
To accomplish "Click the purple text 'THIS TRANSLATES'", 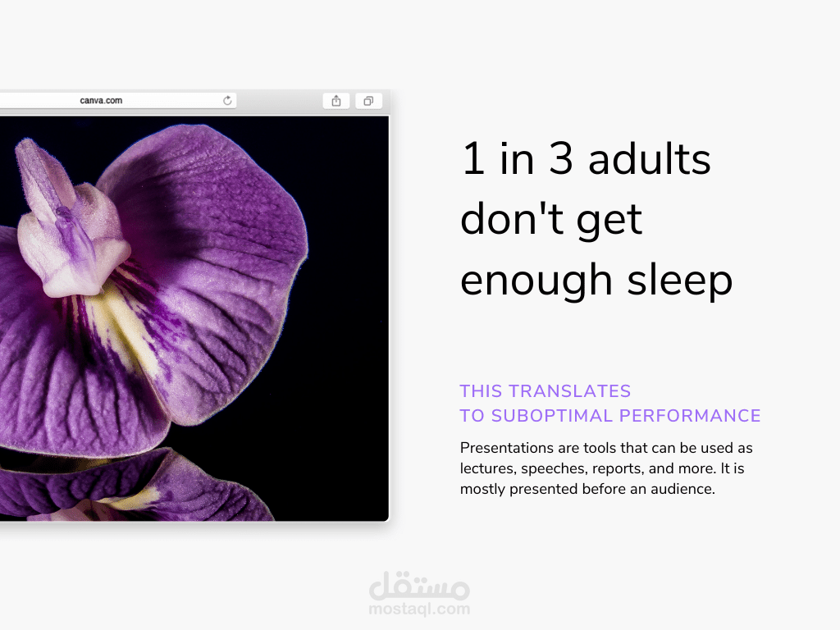I will coord(546,391).
